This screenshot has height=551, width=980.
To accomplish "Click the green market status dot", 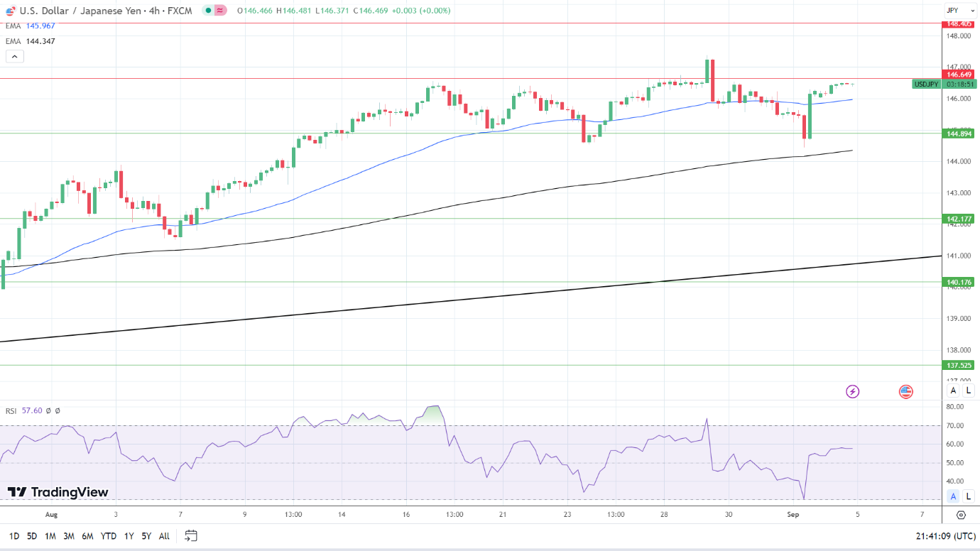I will (207, 11).
